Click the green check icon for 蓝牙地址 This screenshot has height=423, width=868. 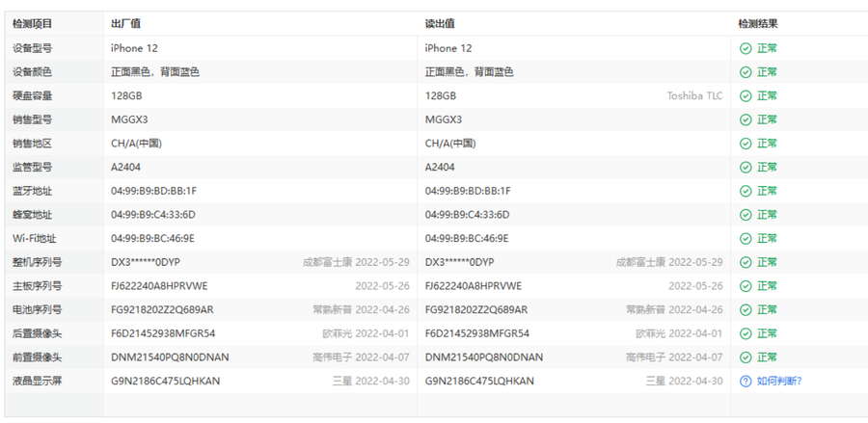click(x=745, y=191)
